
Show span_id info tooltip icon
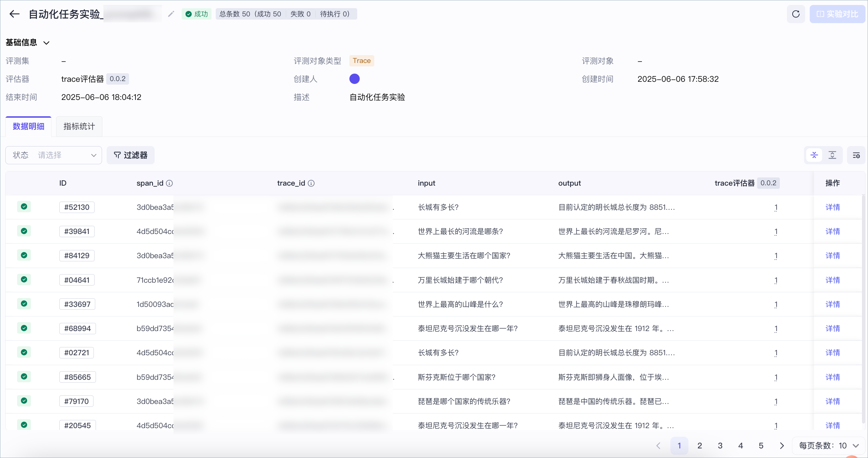point(170,183)
